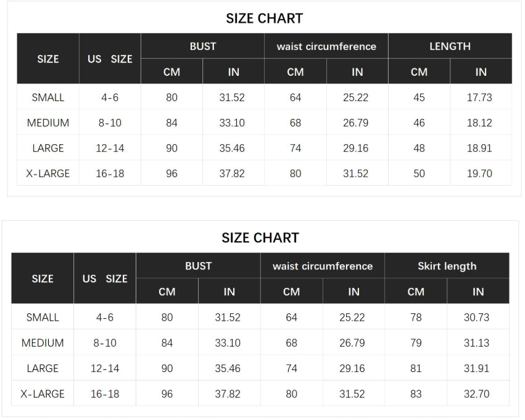525x420 pixels.
Task: Click waist circumference header in bottom chart
Action: [323, 266]
